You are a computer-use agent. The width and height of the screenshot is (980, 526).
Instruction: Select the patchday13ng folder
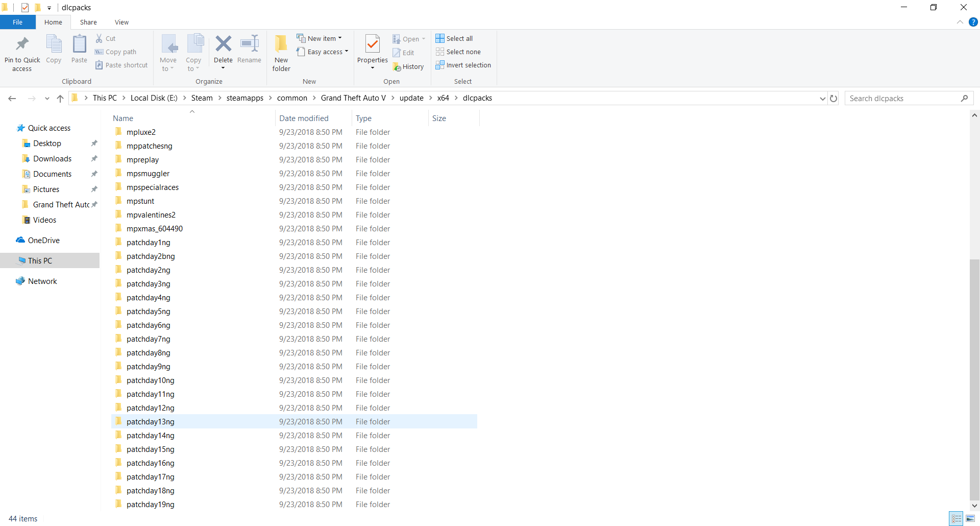point(150,422)
